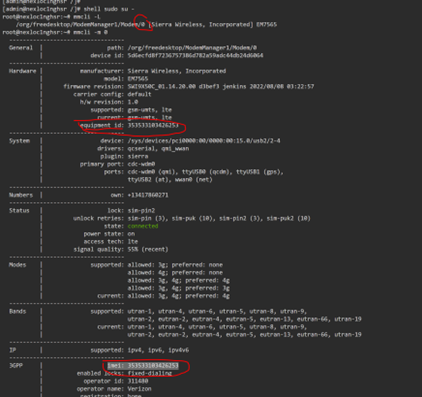Click the carrier config value 'default'

tap(139, 94)
